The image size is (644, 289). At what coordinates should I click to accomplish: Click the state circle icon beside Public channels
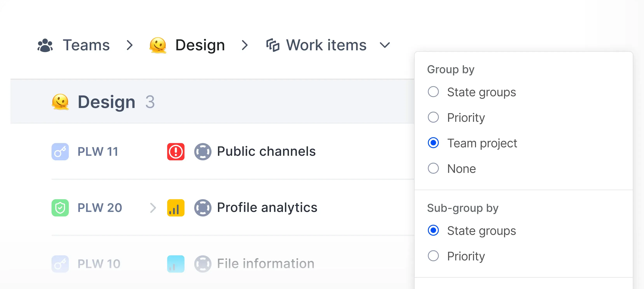click(203, 152)
